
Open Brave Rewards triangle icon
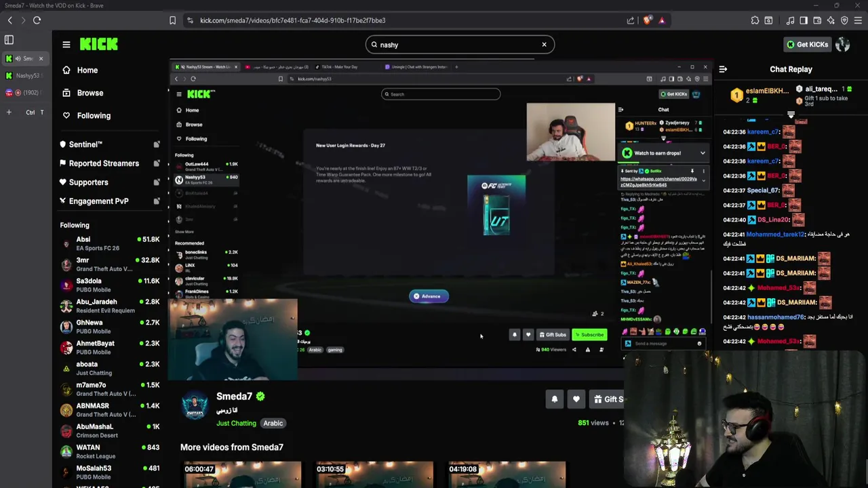[662, 20]
